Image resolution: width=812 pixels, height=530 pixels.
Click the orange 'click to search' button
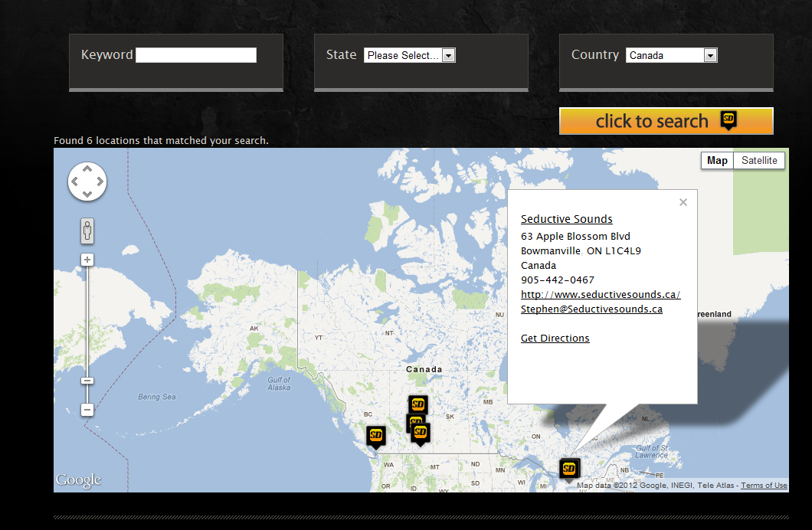pyautogui.click(x=666, y=121)
